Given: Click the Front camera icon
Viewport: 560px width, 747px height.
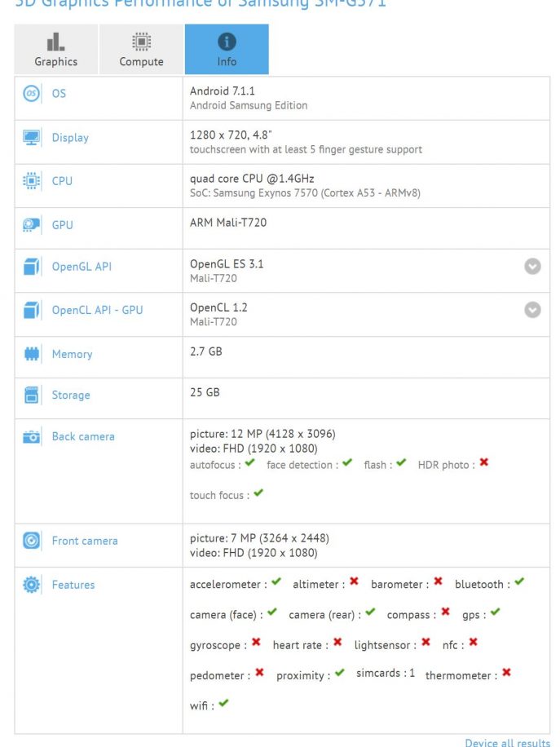Looking at the screenshot, I should coord(32,541).
